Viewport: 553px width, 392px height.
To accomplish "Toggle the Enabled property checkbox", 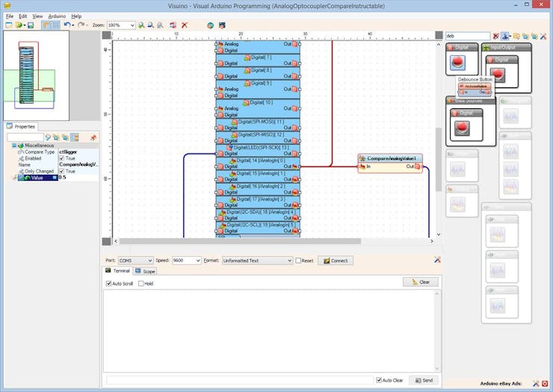I will coord(62,158).
